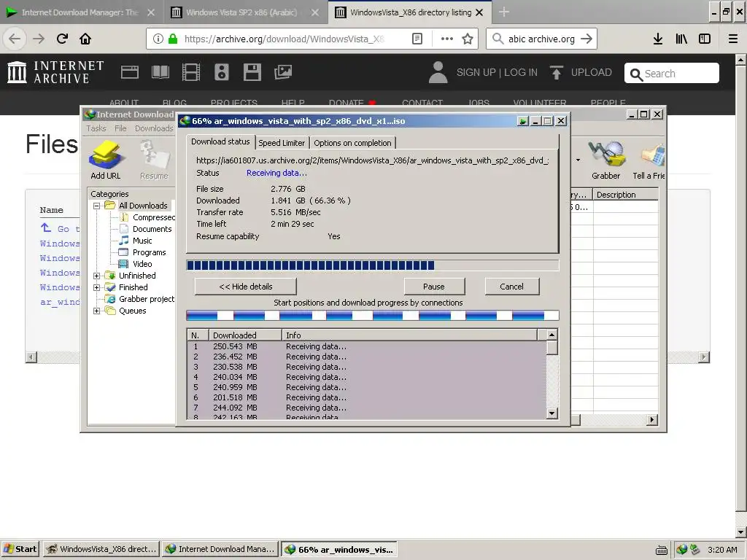The image size is (747, 560).
Task: Open the File menu in IDM
Action: 120,128
